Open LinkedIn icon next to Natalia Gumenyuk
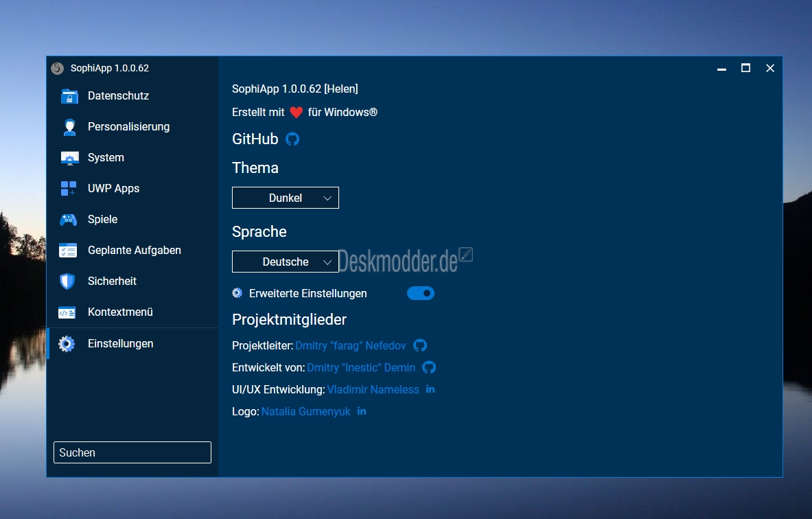Screen dimensions: 812x519 tap(362, 411)
